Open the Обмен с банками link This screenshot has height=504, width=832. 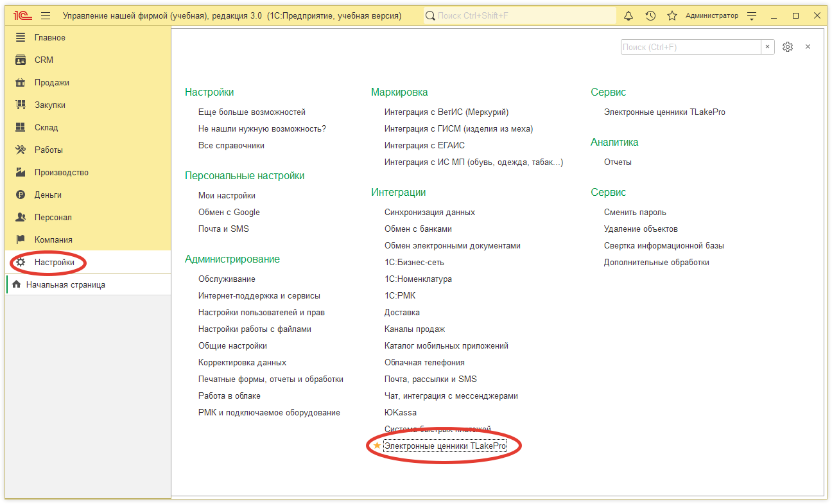click(x=418, y=229)
